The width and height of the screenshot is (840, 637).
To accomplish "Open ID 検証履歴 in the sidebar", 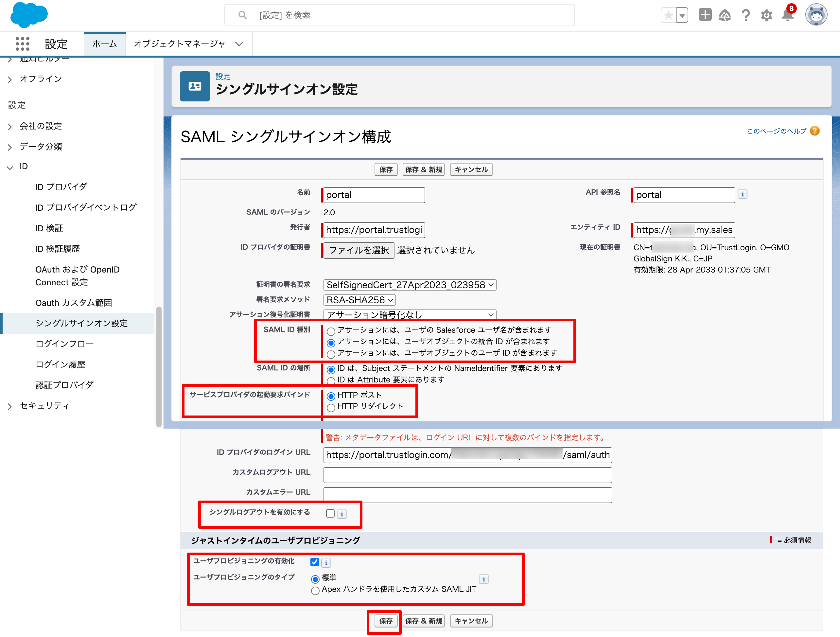I will (x=57, y=249).
